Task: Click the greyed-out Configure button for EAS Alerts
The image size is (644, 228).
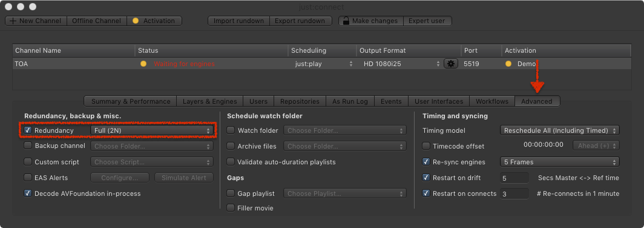Action: (x=119, y=178)
